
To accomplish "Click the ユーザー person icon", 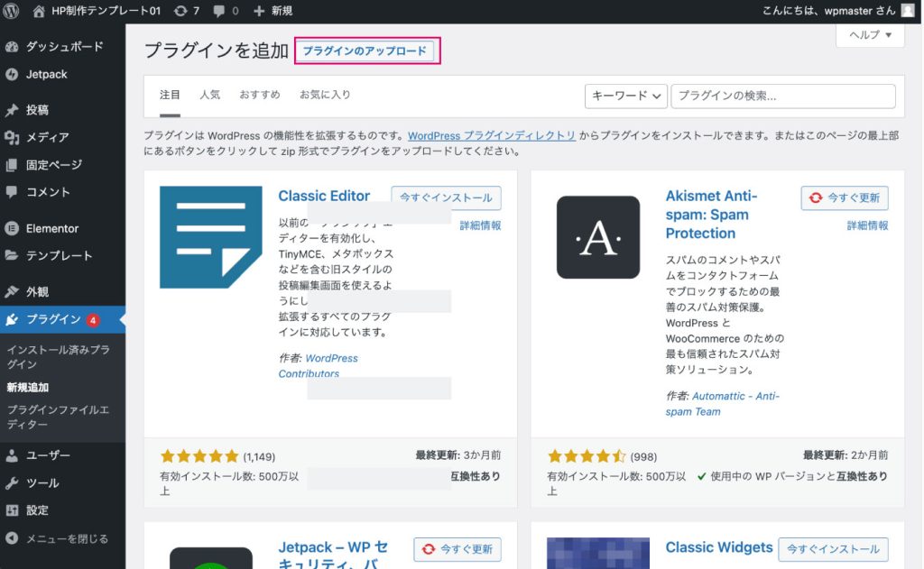I will (x=12, y=455).
